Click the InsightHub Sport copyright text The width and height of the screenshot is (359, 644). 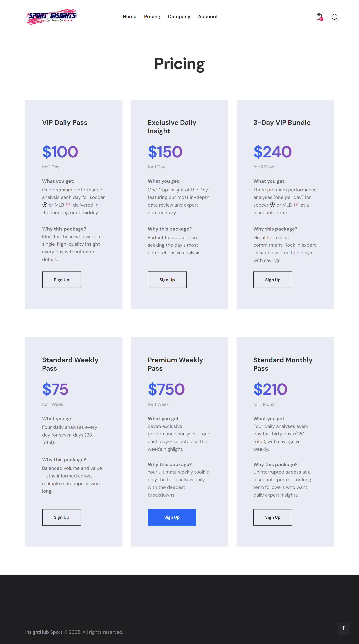coord(74,632)
